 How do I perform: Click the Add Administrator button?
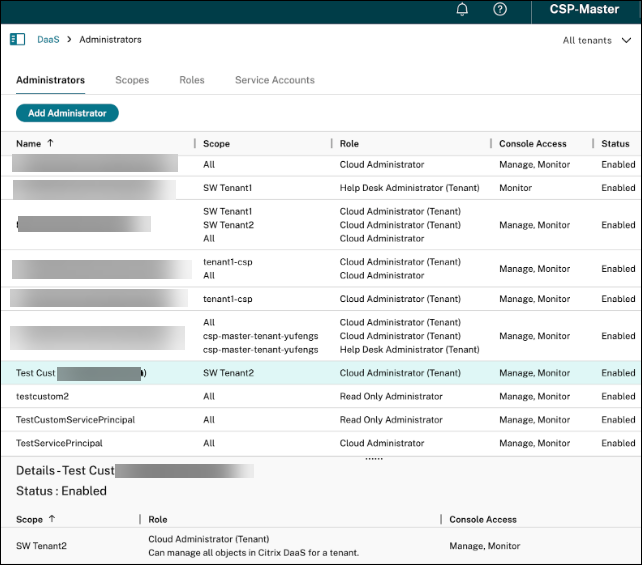click(67, 113)
